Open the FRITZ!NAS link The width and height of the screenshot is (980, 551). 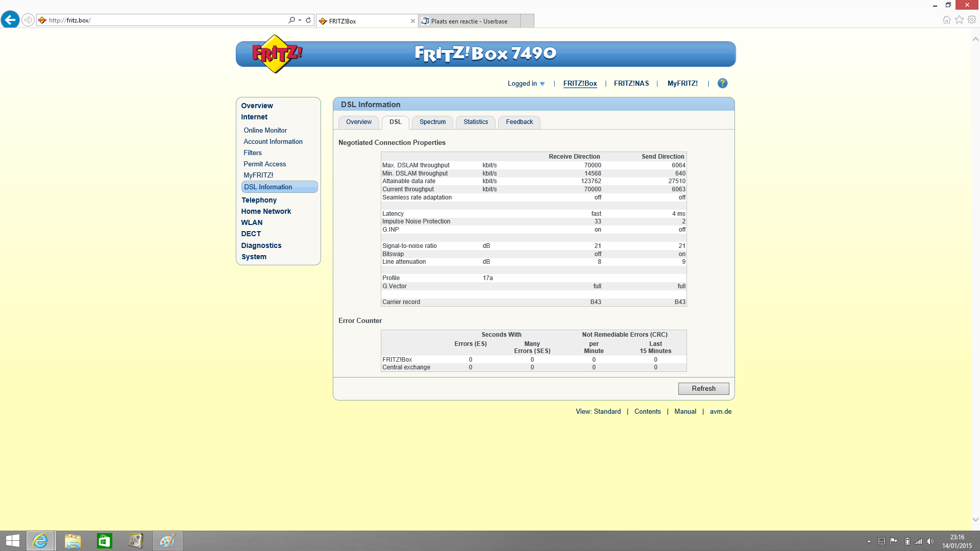pyautogui.click(x=631, y=84)
